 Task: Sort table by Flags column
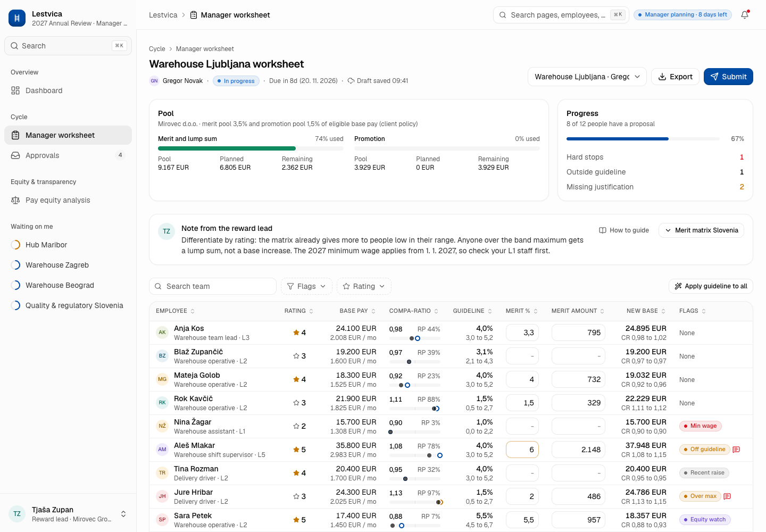pyautogui.click(x=693, y=311)
